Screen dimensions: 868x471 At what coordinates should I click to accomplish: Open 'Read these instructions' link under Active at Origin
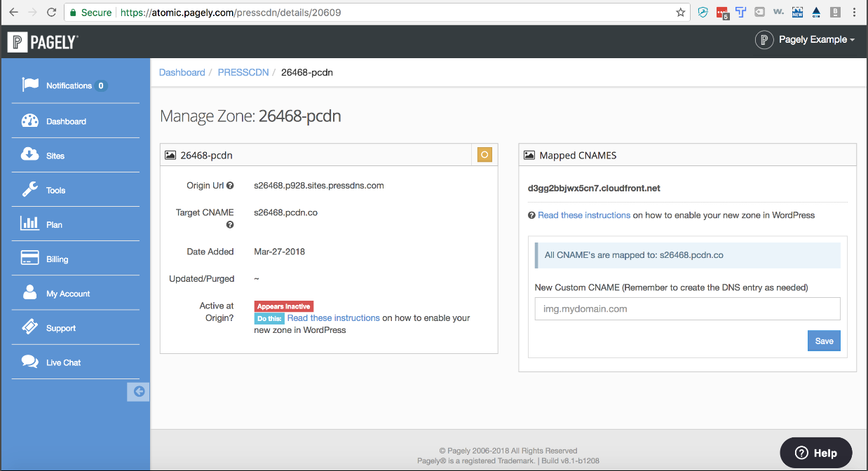pyautogui.click(x=334, y=318)
